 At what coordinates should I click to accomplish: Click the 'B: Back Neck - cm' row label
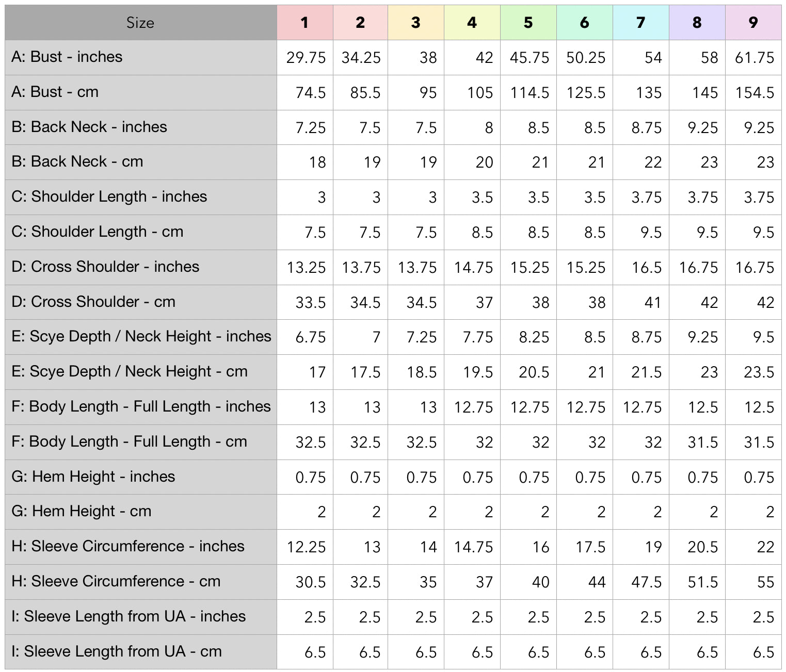coord(77,161)
